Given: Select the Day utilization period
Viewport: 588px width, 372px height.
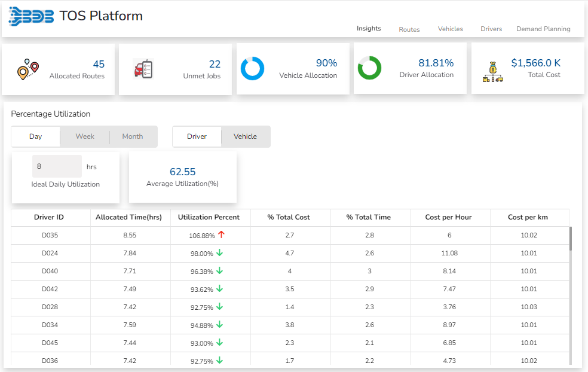Looking at the screenshot, I should (x=36, y=136).
